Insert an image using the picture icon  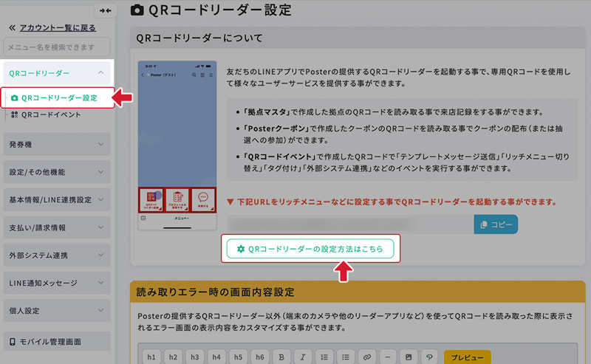(x=408, y=357)
